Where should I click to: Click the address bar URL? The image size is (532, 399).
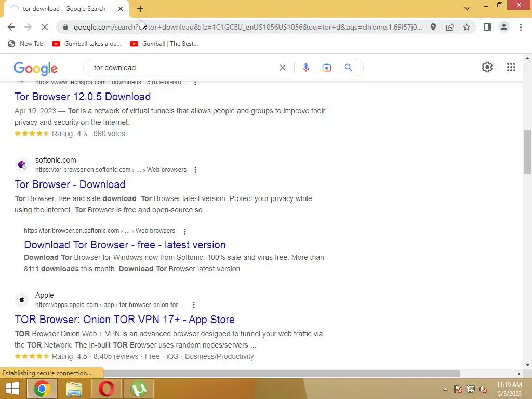tap(248, 27)
